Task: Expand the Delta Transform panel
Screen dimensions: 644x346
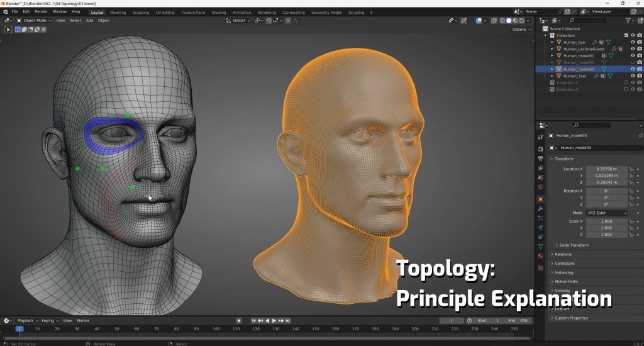Action: tap(574, 245)
